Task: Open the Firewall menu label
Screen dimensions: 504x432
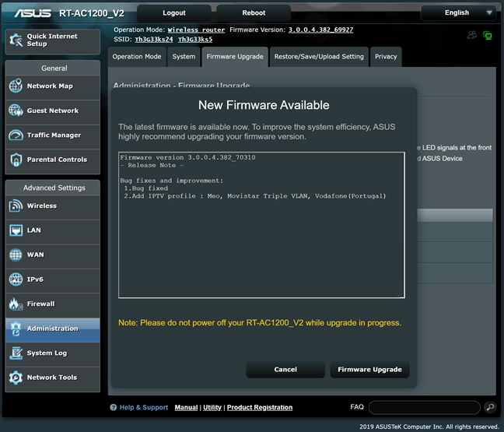Action: click(x=40, y=304)
